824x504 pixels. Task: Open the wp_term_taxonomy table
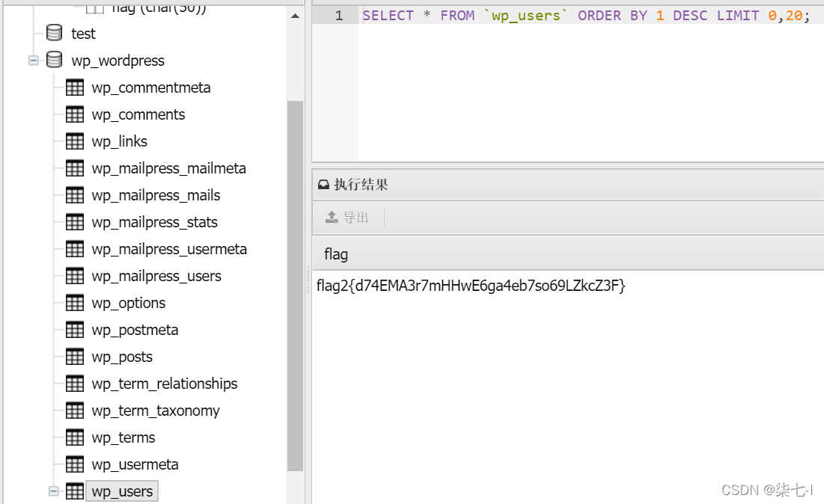click(x=156, y=411)
